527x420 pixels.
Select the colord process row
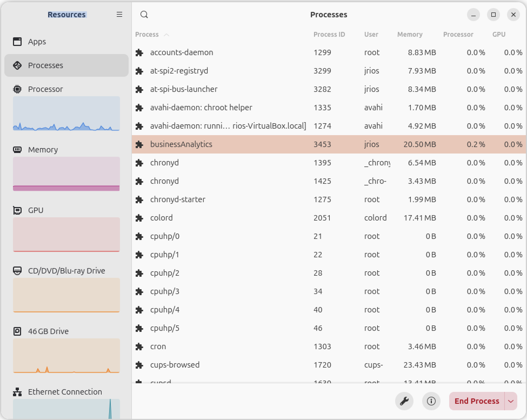point(329,218)
